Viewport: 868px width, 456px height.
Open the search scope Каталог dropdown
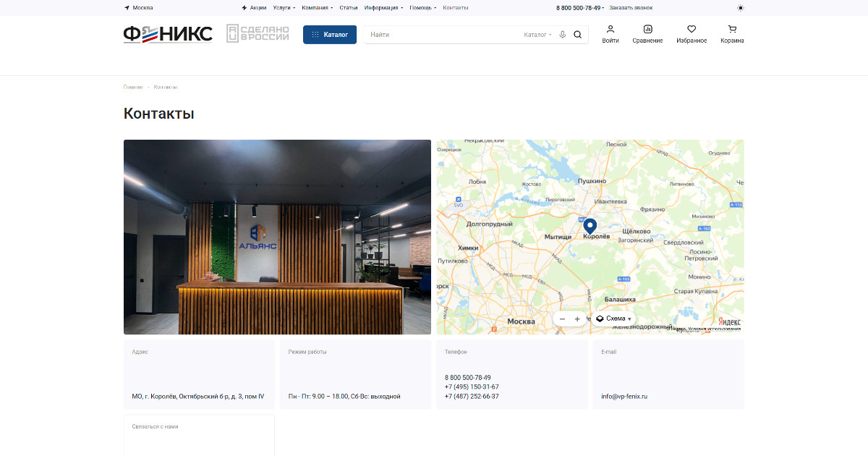(537, 35)
